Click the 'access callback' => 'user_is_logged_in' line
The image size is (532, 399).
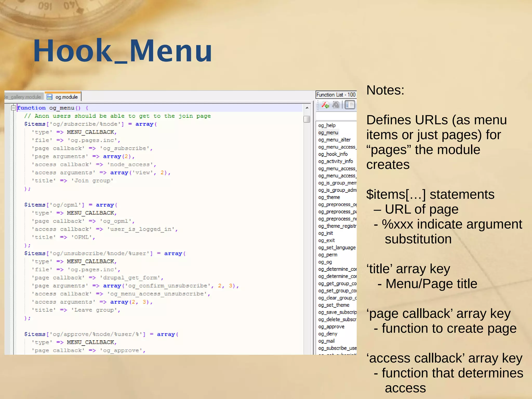(105, 229)
